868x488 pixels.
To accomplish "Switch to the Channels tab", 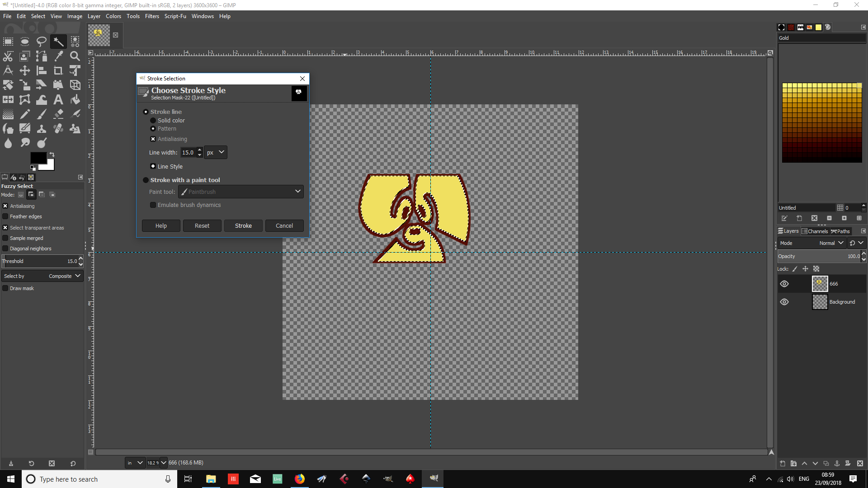I will [x=815, y=231].
